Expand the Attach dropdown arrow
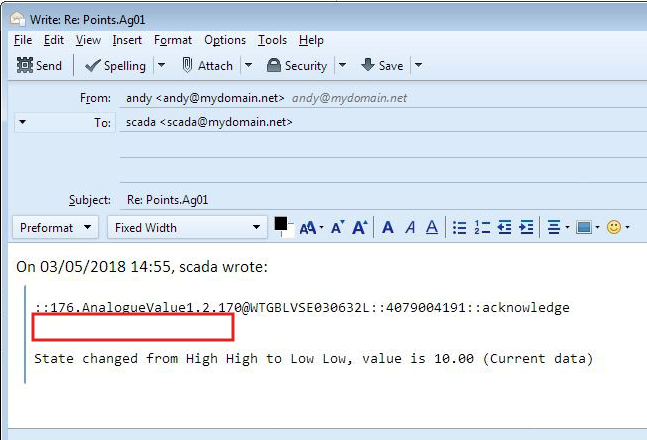 (x=246, y=66)
